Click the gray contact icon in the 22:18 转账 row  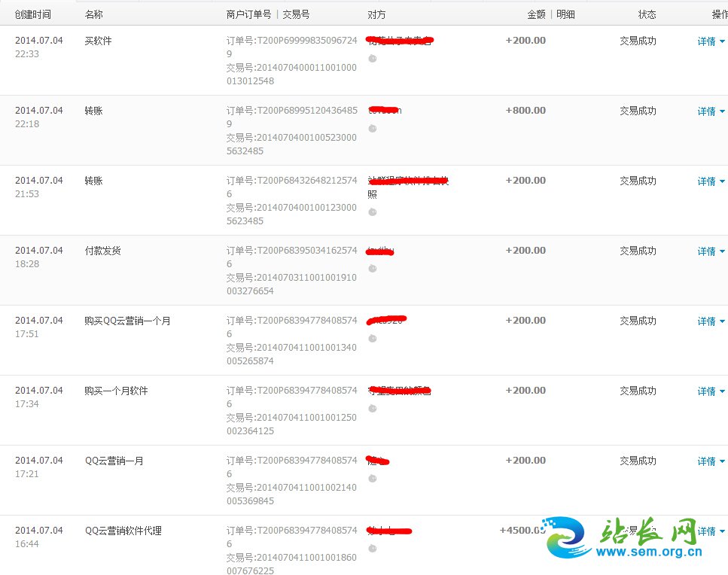coord(372,129)
